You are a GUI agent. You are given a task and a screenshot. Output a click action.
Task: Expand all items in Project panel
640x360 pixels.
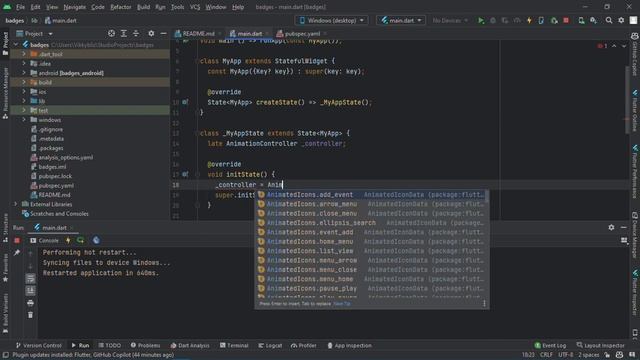[124, 33]
